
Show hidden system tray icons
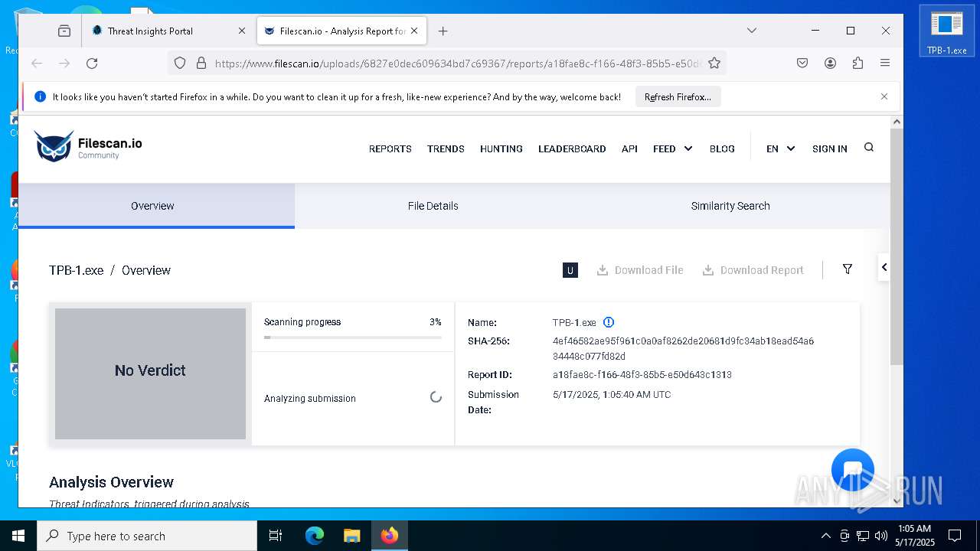click(825, 536)
